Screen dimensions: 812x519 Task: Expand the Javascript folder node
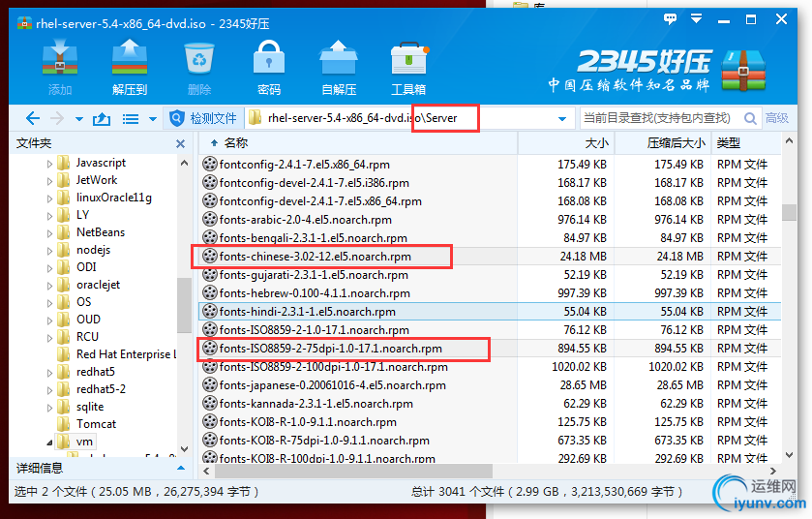point(49,165)
